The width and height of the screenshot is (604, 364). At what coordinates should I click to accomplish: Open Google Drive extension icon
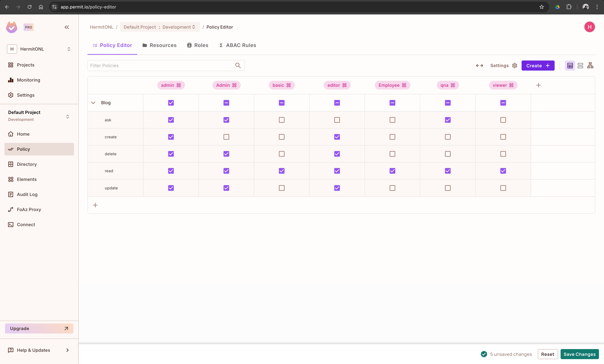point(557,7)
